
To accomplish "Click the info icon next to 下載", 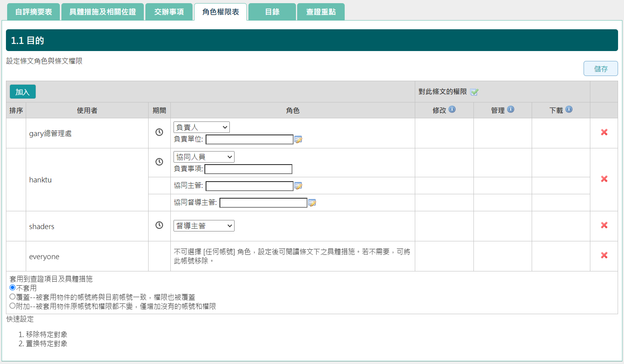I will click(x=569, y=110).
